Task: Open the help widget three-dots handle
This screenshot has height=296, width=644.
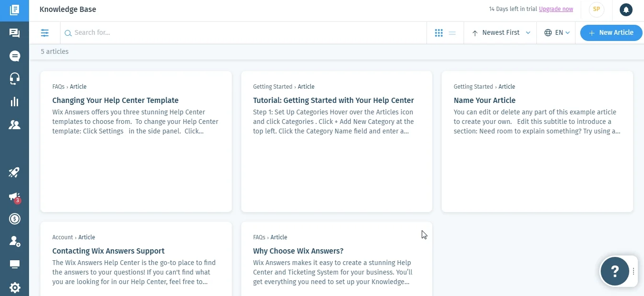Action: coord(634,271)
